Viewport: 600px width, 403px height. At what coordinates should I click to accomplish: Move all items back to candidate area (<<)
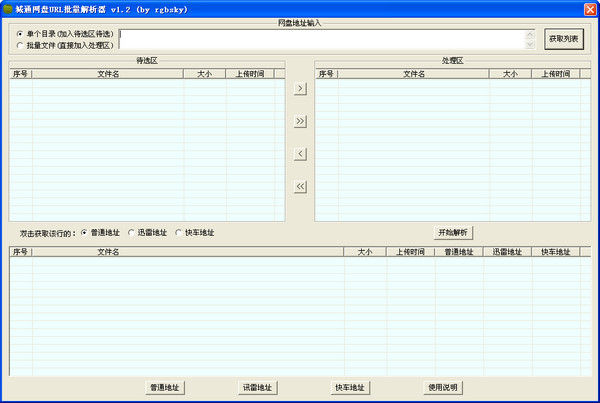[300, 186]
